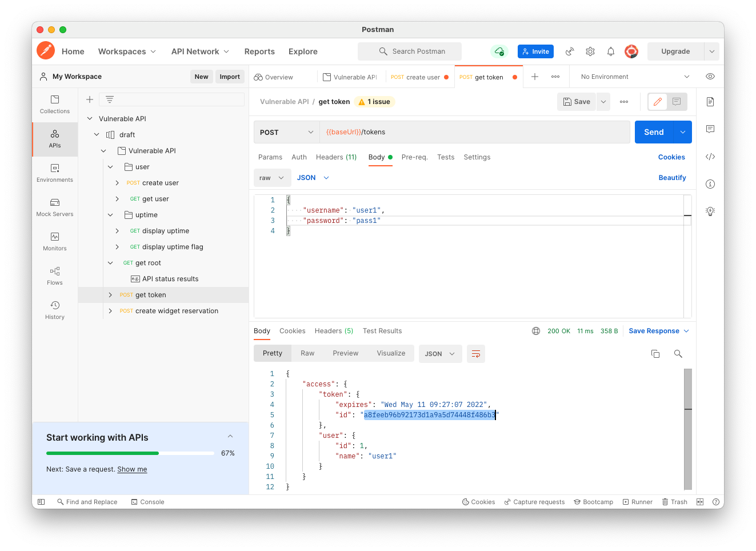Screen dimensions: 756x551
Task: Open Environments in the sidebar
Action: pyautogui.click(x=55, y=173)
